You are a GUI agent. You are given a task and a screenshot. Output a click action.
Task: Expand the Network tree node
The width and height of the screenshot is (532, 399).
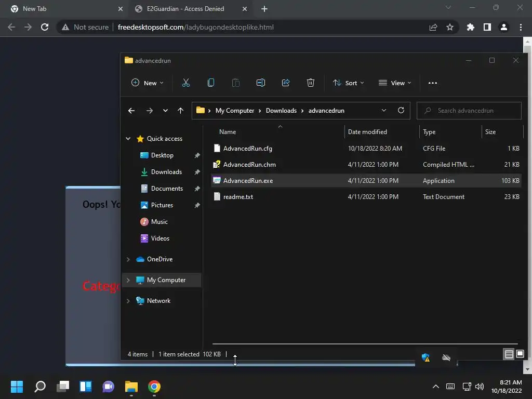(128, 301)
